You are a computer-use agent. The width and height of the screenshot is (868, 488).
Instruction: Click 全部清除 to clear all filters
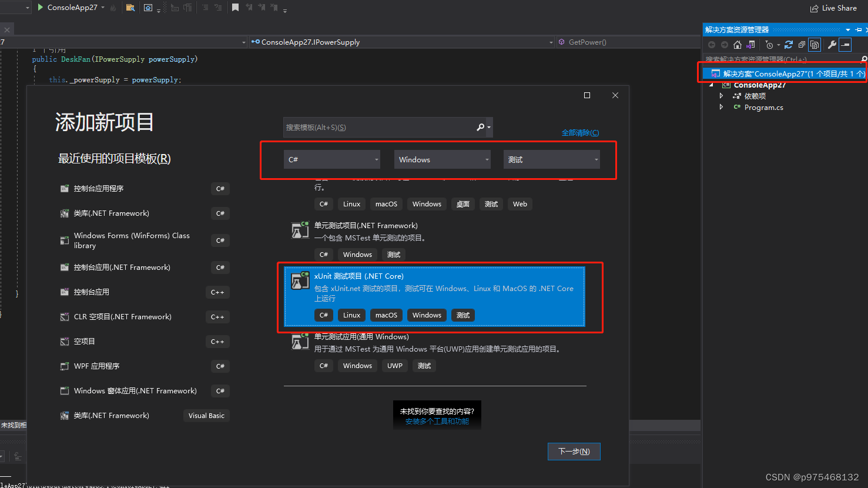click(580, 132)
